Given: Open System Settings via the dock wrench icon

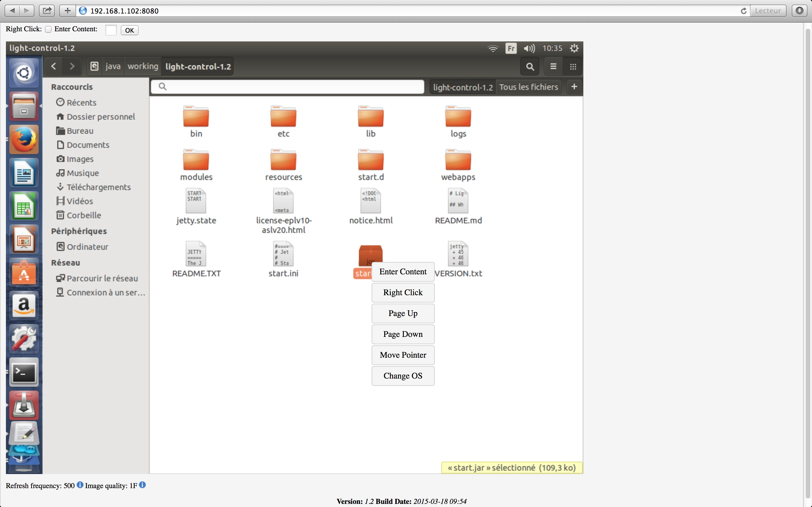Looking at the screenshot, I should tap(23, 339).
